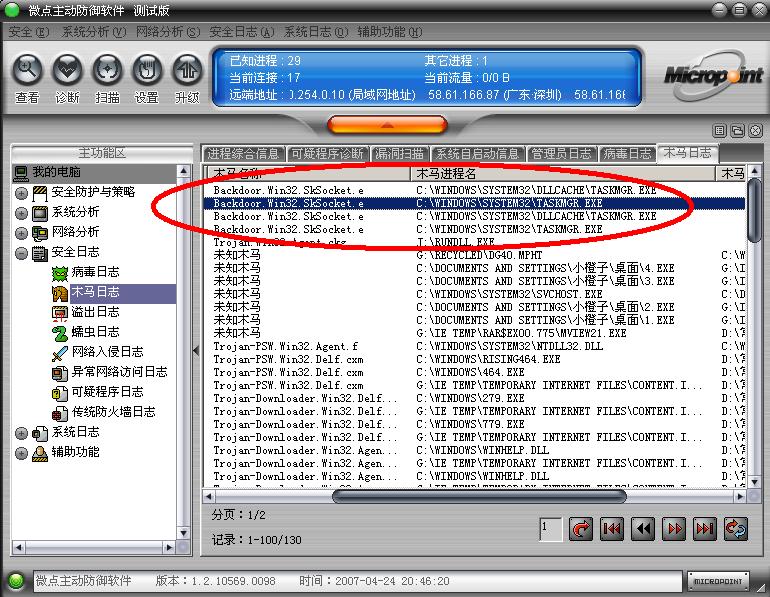Click the 辅助功能 person icon
Screen dimensions: 770x597
[40, 453]
